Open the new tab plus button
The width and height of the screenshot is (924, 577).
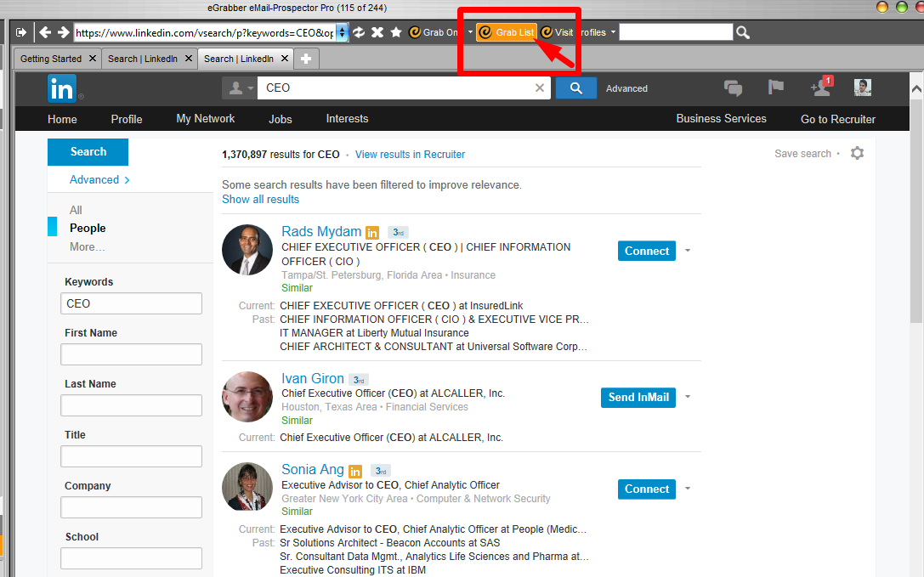coord(306,59)
